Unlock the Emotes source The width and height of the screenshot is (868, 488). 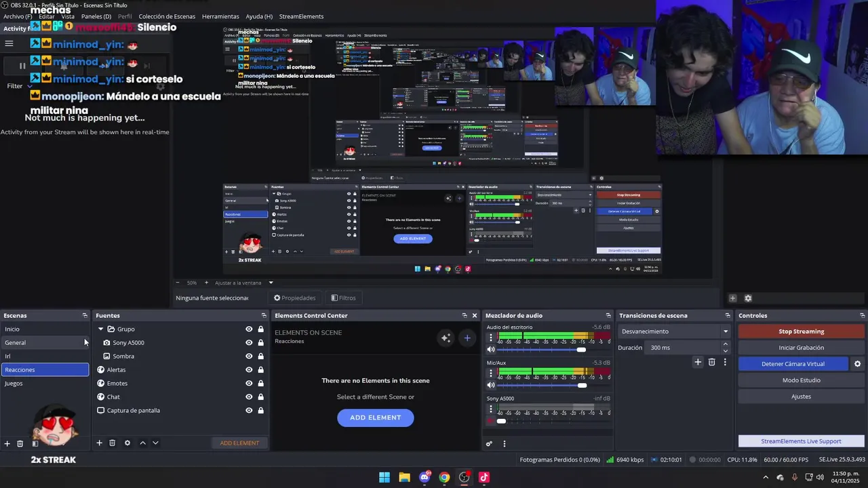tap(260, 384)
